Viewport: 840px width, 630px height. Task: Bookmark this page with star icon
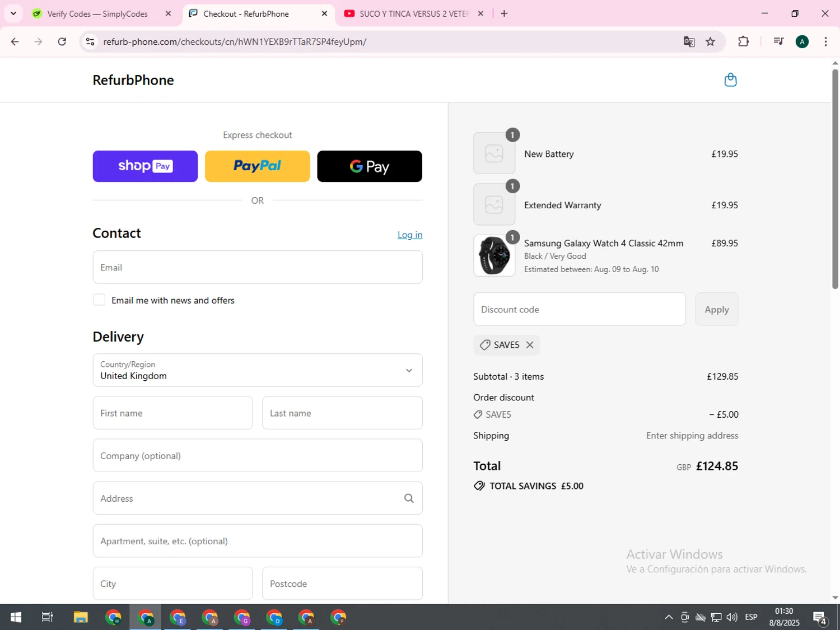click(710, 41)
